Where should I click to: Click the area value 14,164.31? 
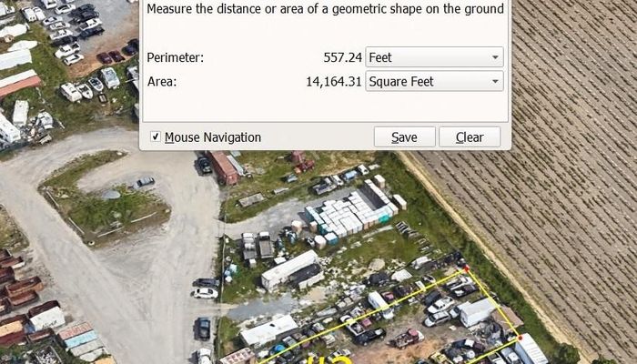pos(334,82)
